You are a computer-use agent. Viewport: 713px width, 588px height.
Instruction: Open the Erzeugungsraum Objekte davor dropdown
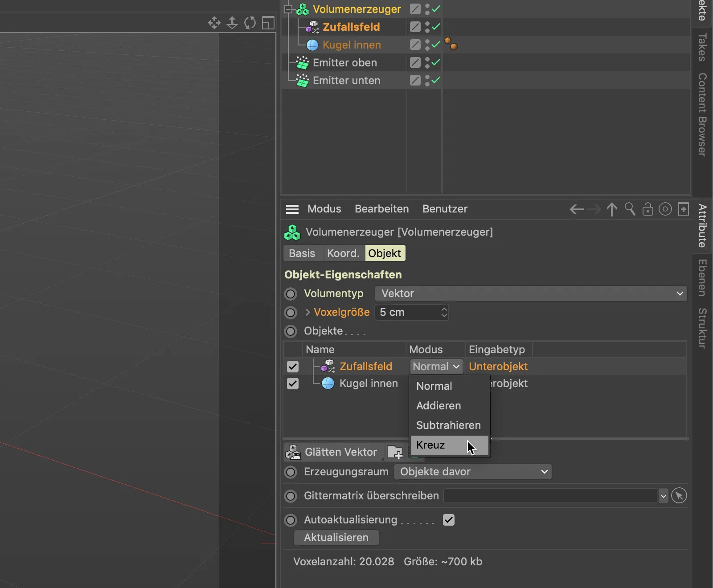[473, 472]
